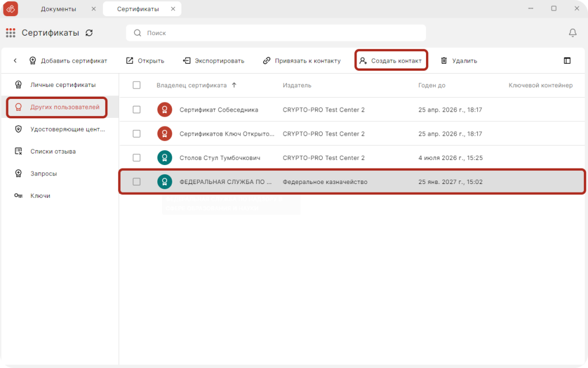The image size is (588, 368).
Task: Click the red app logo icon
Action: point(10,9)
